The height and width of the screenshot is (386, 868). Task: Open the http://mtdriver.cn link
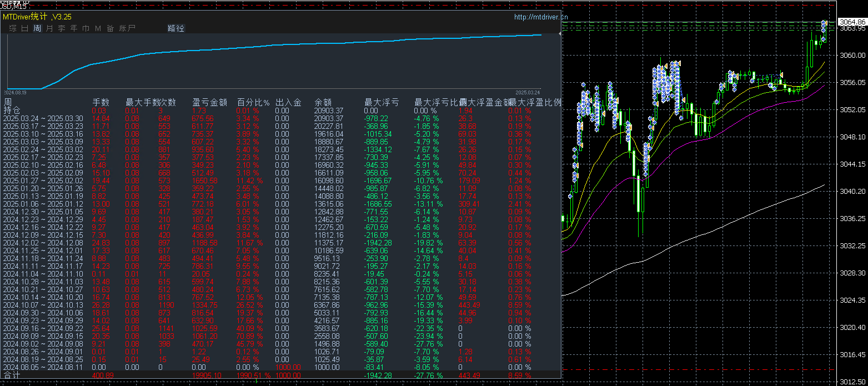coord(541,17)
